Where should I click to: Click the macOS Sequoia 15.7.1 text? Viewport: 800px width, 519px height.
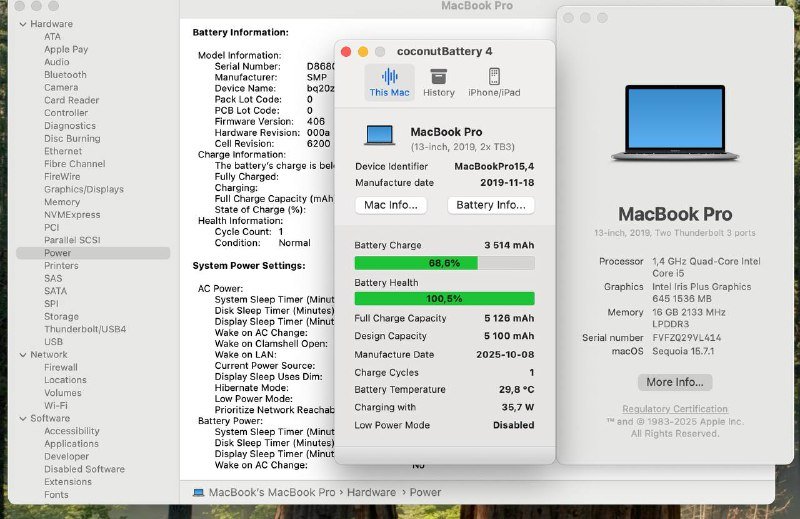point(683,352)
